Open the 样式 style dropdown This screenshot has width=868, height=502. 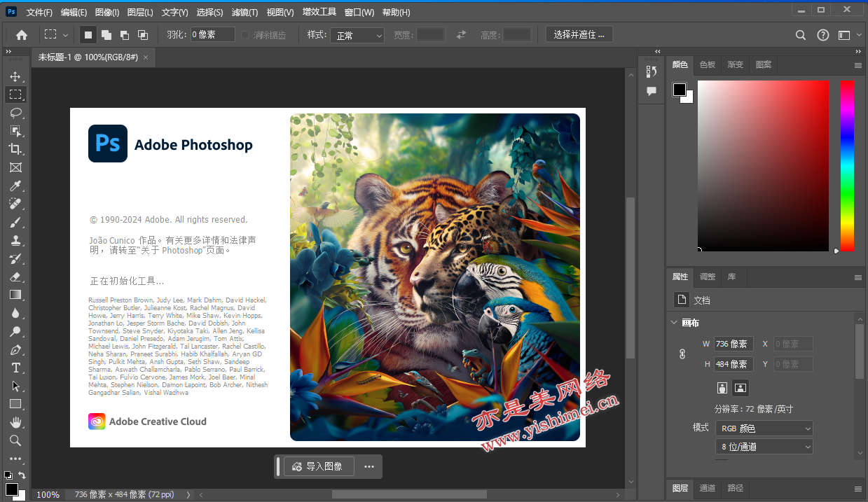tap(357, 35)
